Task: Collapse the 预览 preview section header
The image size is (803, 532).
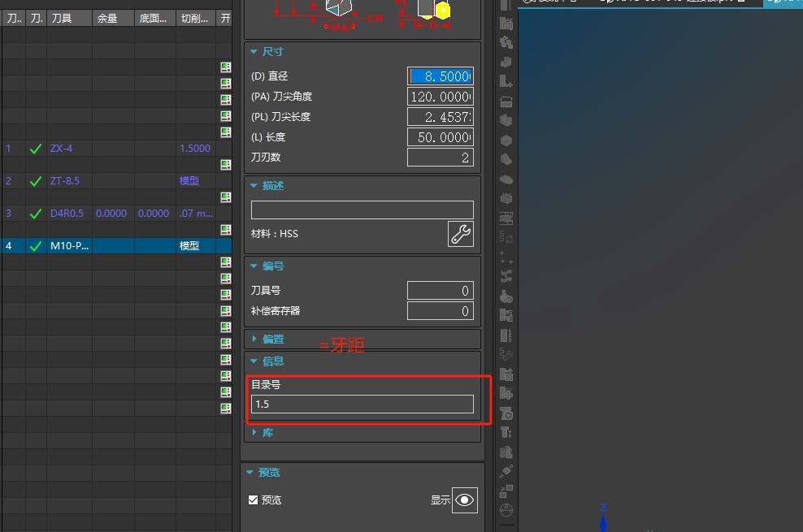Action: [x=250, y=473]
